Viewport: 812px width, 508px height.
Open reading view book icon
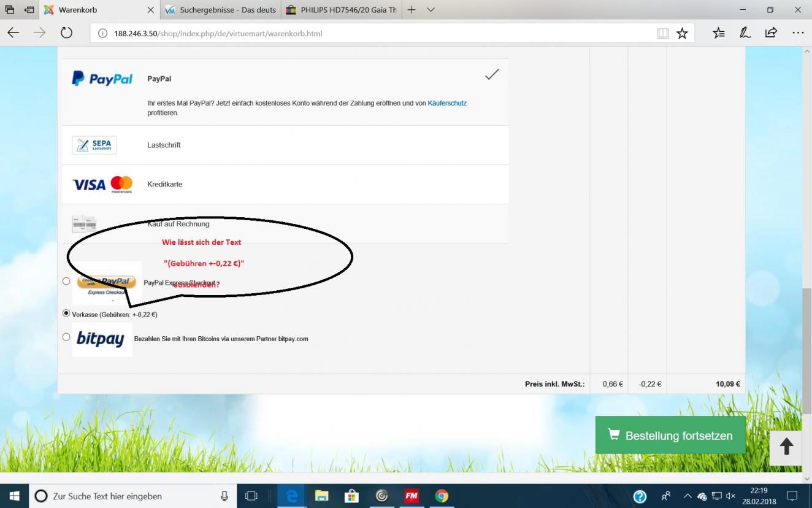coord(662,34)
